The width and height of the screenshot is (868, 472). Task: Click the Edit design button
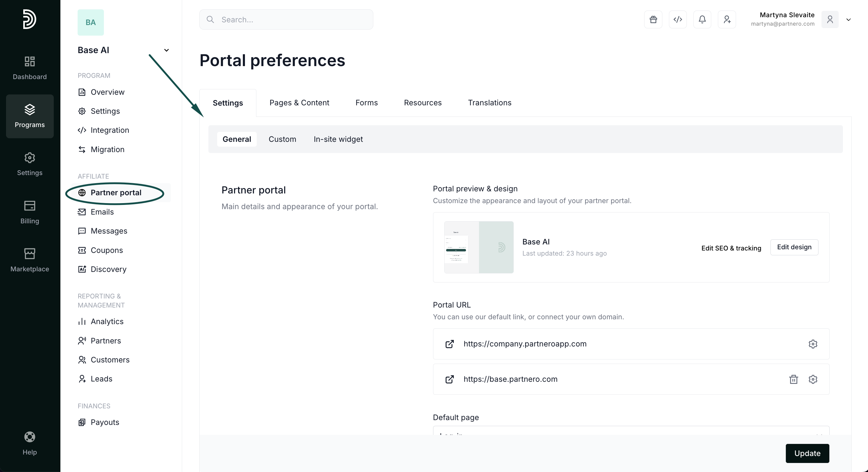(794, 247)
